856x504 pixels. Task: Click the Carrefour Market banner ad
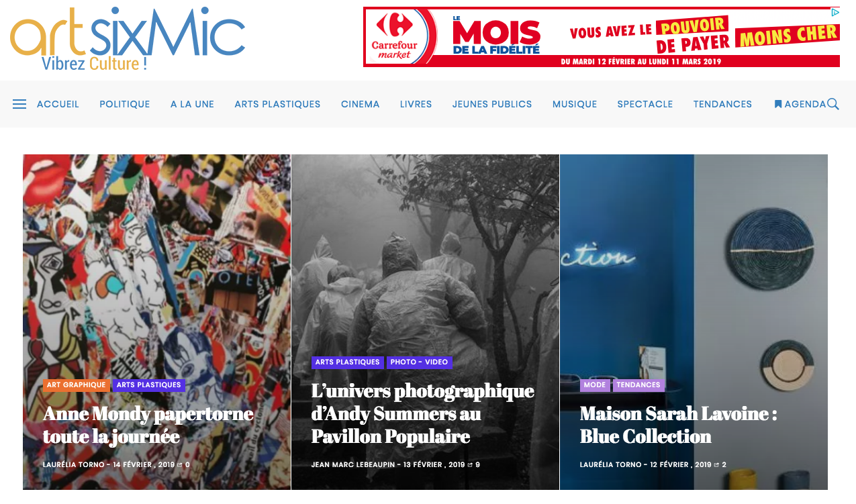[602, 37]
